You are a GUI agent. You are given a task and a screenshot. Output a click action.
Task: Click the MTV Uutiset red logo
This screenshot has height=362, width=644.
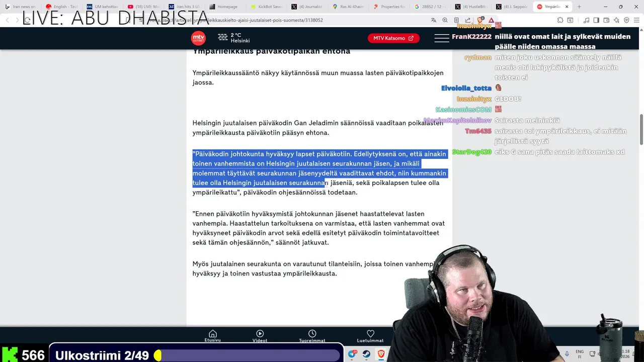point(198,38)
